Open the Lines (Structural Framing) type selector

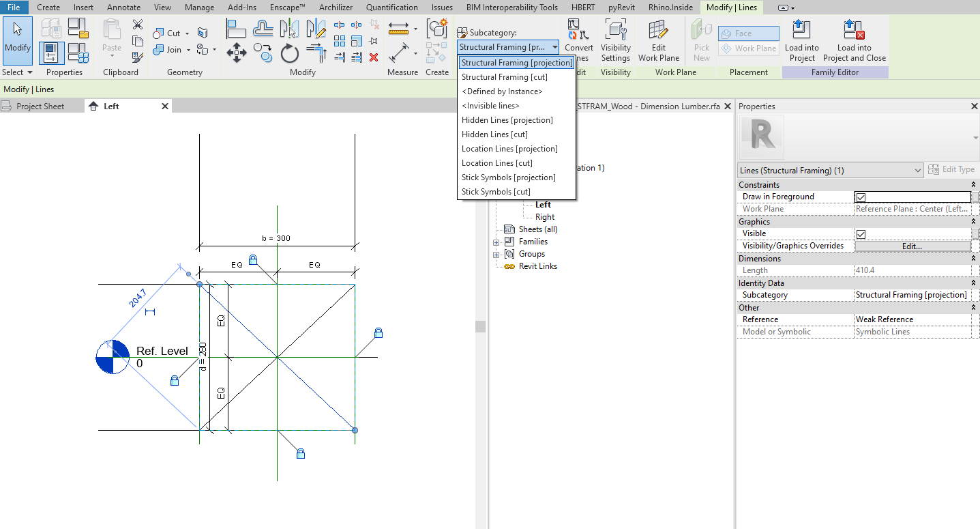click(x=830, y=170)
